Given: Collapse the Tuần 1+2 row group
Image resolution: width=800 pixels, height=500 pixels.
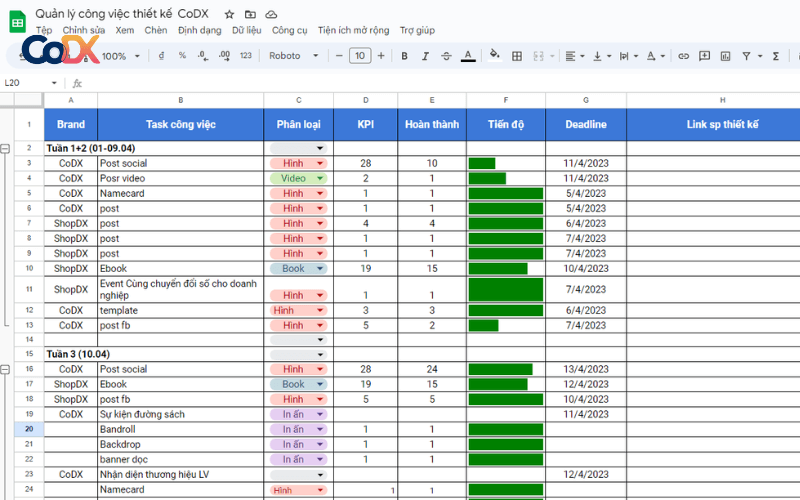Looking at the screenshot, I should [5, 148].
